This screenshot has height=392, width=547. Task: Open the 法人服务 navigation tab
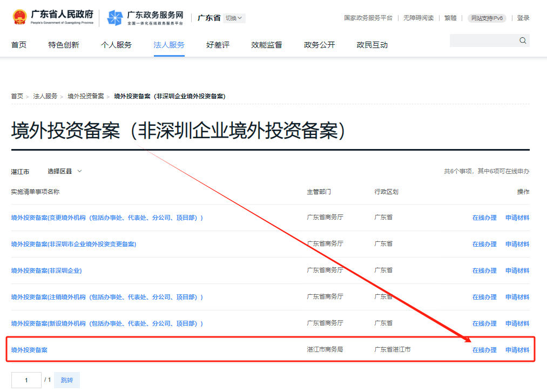pos(169,45)
